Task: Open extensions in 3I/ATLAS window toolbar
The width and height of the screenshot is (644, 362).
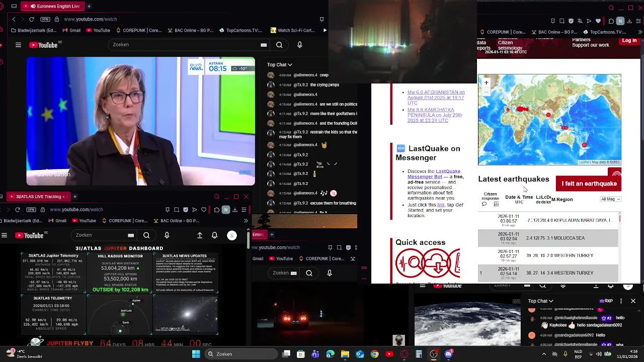Action: click(216, 210)
